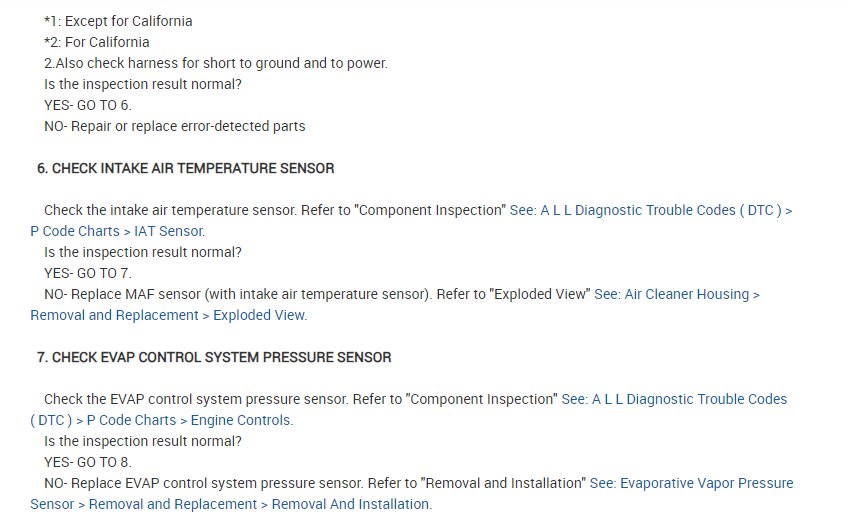The width and height of the screenshot is (848, 522).
Task: Click the '*2: For California' note
Action: (x=97, y=42)
